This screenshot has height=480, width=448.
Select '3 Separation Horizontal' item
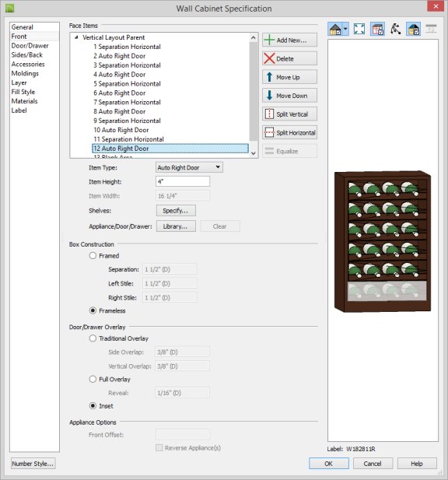pyautogui.click(x=127, y=65)
